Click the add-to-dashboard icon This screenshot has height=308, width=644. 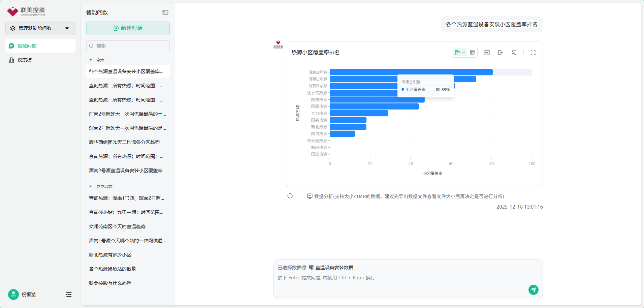point(514,53)
